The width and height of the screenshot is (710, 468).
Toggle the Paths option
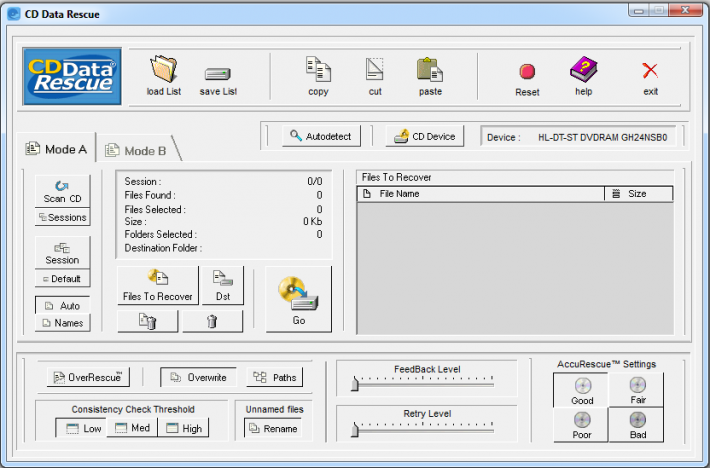click(274, 377)
